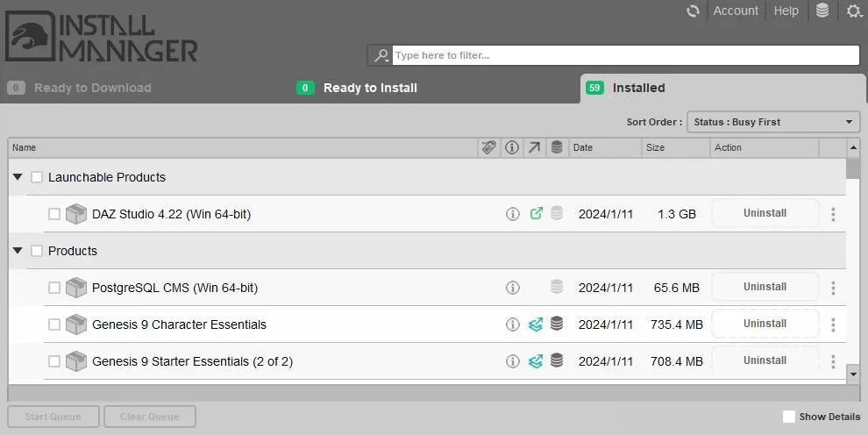The image size is (868, 435).
Task: Switch to the Ready to Install tab
Action: tap(369, 88)
